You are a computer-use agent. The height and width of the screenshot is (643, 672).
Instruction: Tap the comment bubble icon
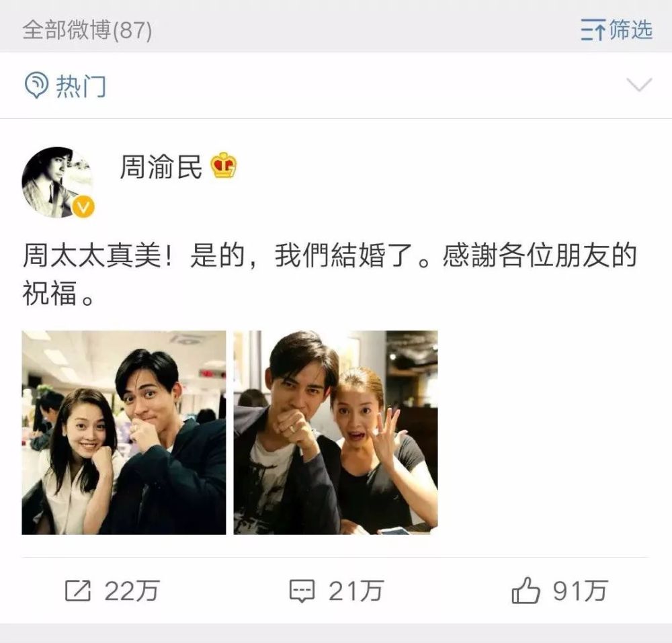302,591
